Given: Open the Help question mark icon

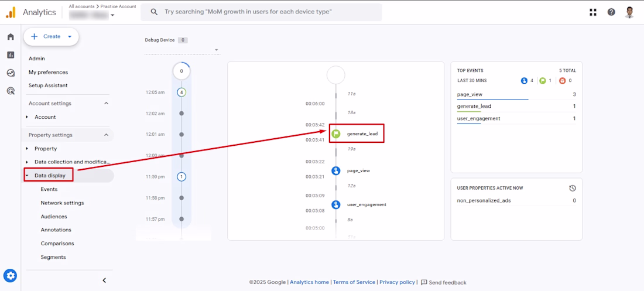Looking at the screenshot, I should [x=611, y=12].
